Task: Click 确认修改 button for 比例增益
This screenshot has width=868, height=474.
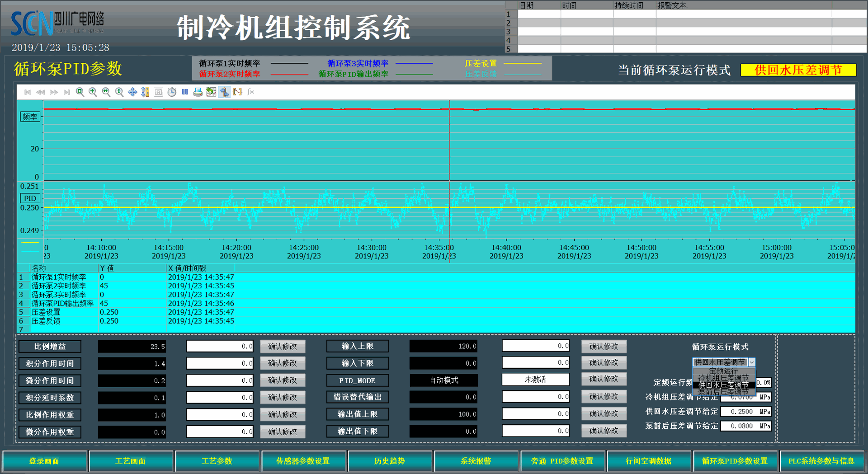Action: pyautogui.click(x=283, y=347)
